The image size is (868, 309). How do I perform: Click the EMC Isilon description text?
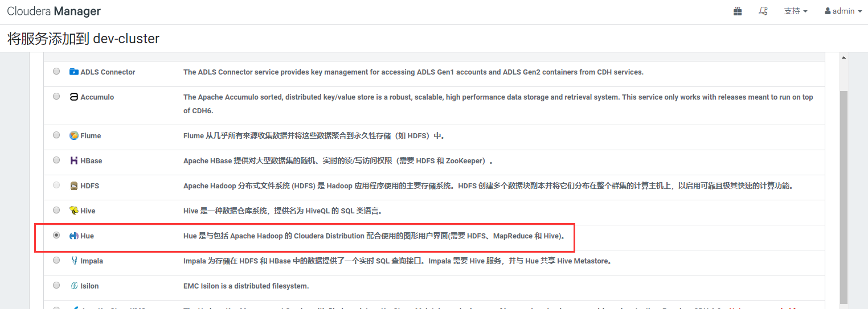click(x=246, y=286)
